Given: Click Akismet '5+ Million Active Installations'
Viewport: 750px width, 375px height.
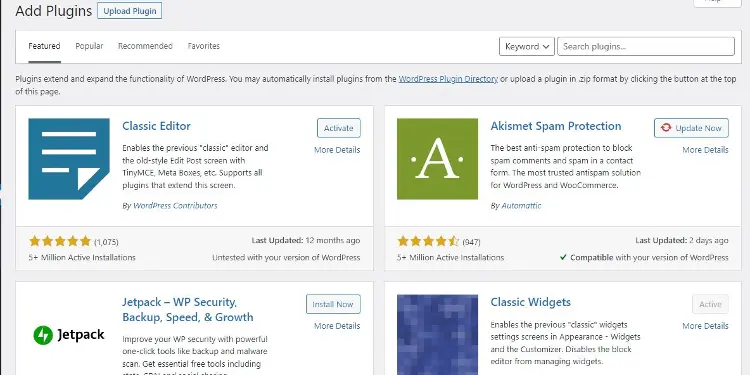Looking at the screenshot, I should [451, 257].
